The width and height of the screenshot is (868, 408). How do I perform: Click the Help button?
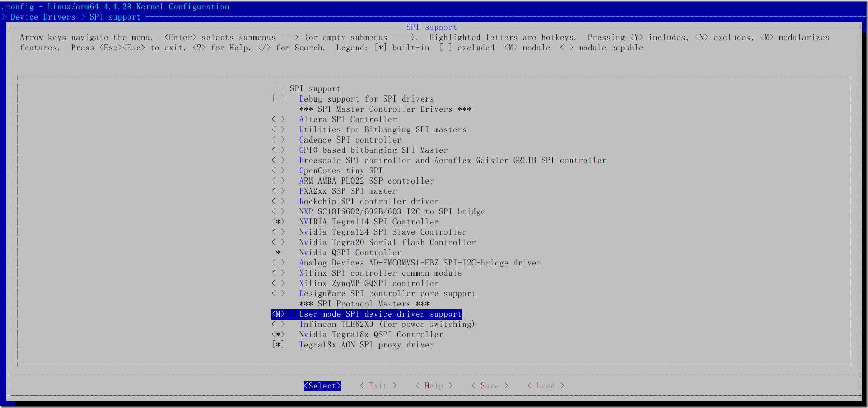(x=434, y=386)
